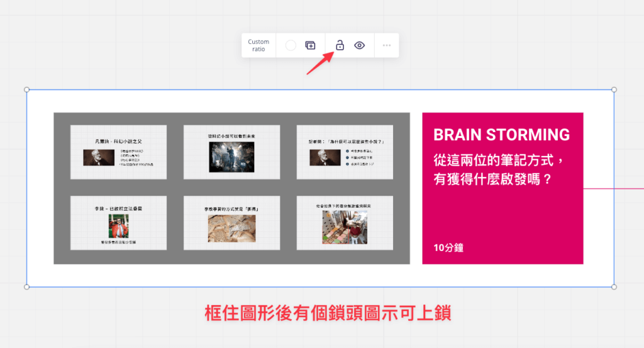Select the bottom-left frame resize handle

coord(26,287)
